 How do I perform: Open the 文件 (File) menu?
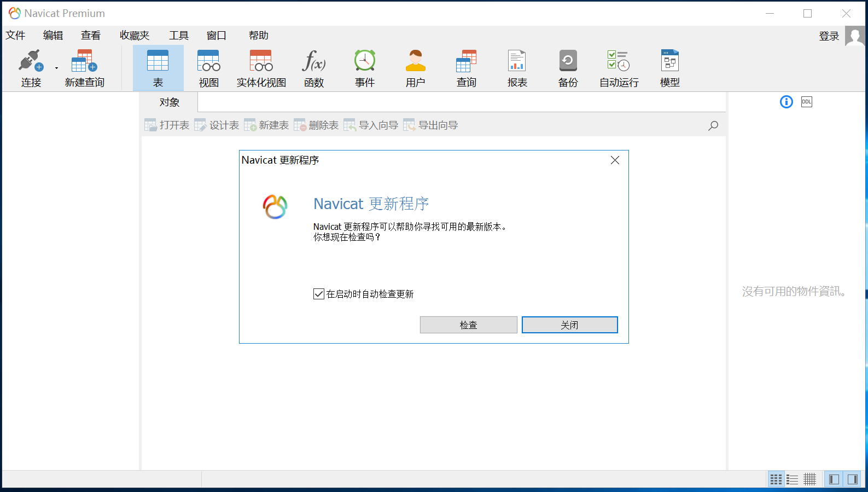[x=15, y=35]
